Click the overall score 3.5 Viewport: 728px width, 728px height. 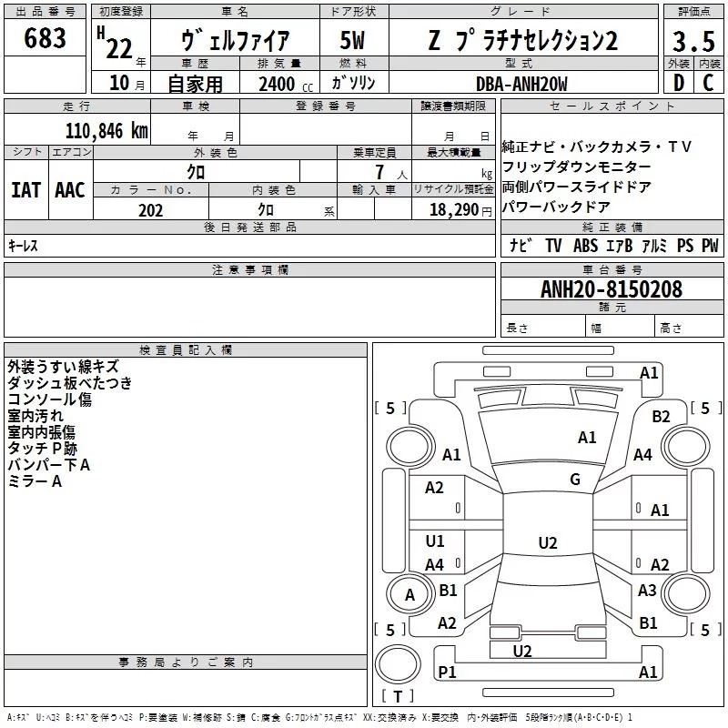coord(693,41)
